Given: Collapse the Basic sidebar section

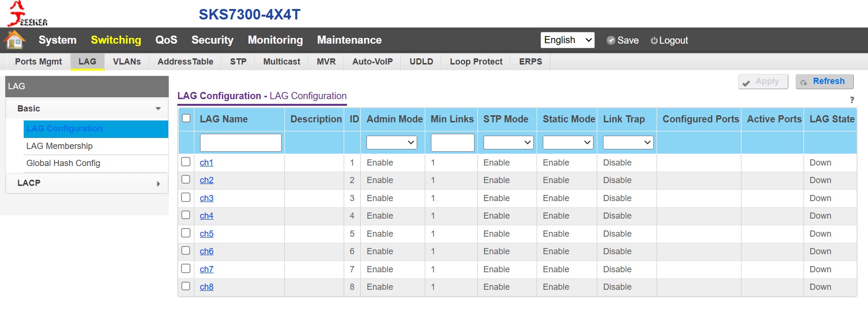Looking at the screenshot, I should point(87,109).
